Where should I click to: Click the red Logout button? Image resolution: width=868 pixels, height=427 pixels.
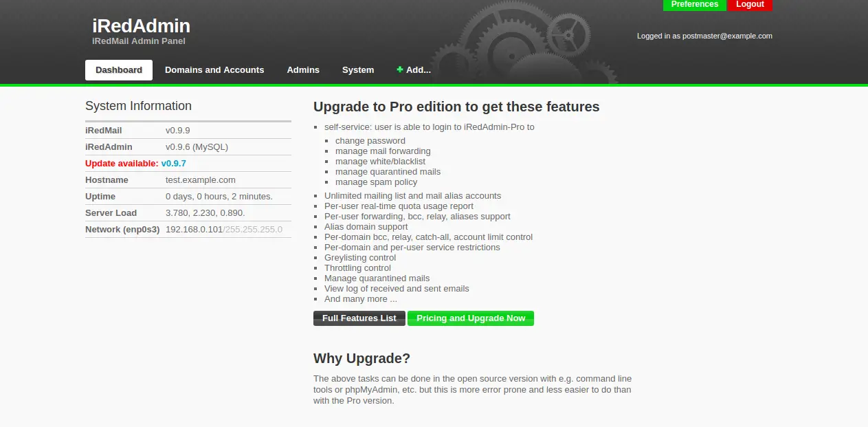pos(750,5)
